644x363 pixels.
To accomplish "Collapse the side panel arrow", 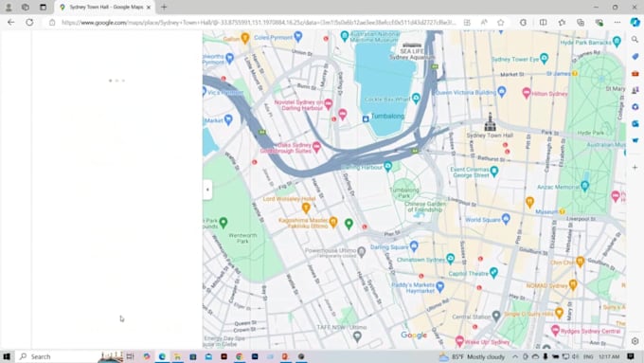I will [x=207, y=190].
